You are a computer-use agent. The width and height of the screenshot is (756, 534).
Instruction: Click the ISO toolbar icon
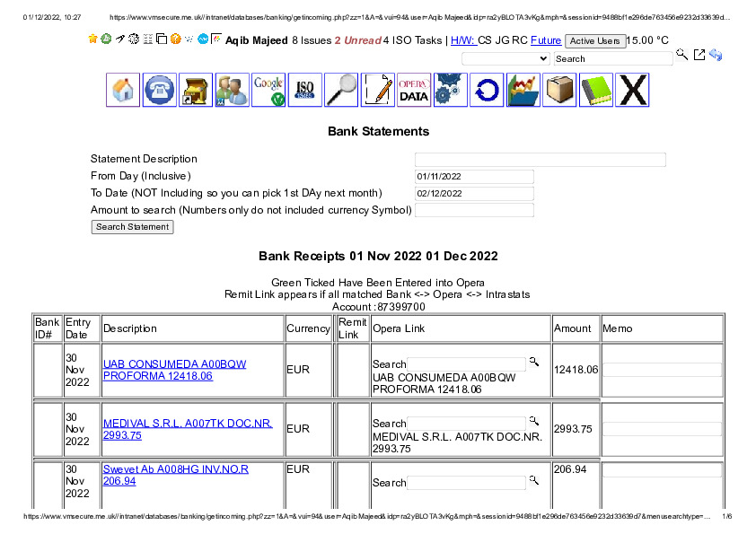click(x=305, y=91)
